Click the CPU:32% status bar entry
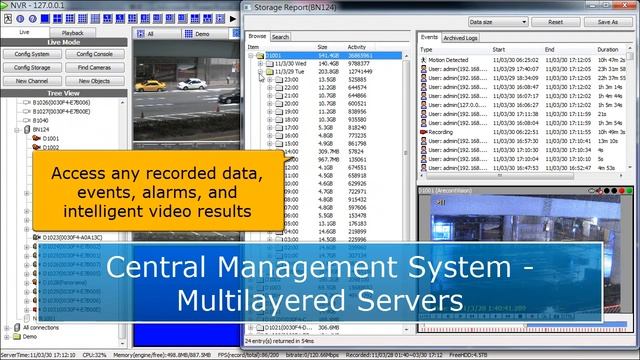Screen dimensions: 640x360 (x=94, y=355)
